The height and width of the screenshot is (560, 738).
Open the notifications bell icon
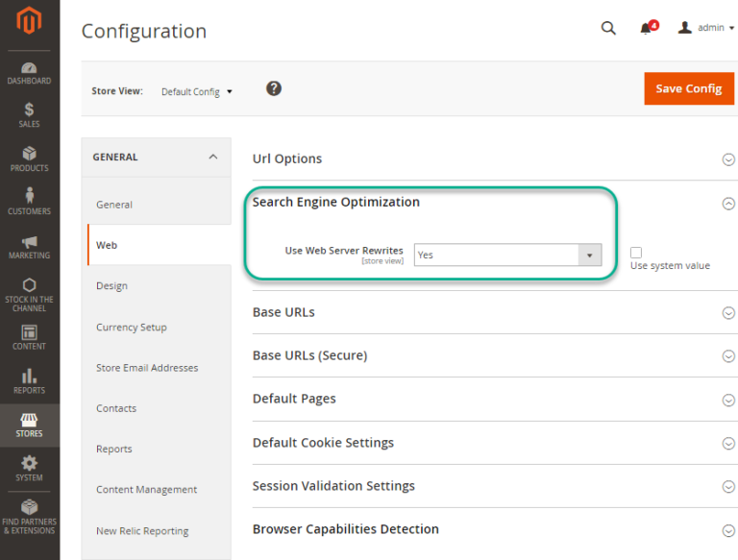tap(647, 29)
